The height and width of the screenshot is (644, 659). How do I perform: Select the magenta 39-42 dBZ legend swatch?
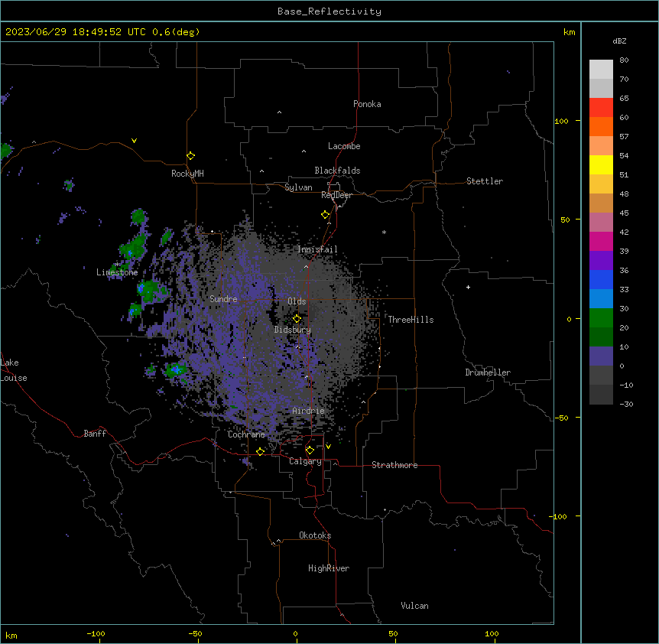(601, 241)
